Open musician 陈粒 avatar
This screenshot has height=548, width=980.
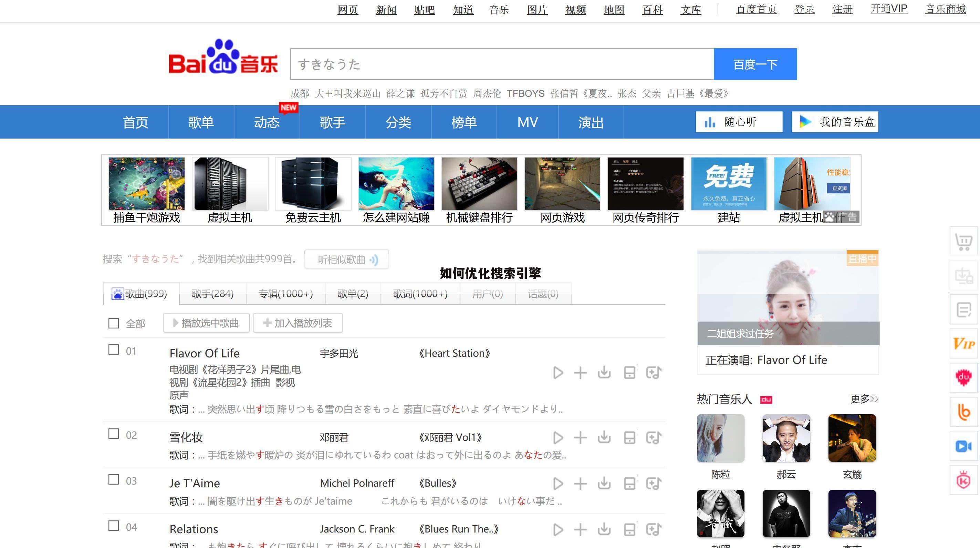[x=721, y=438]
